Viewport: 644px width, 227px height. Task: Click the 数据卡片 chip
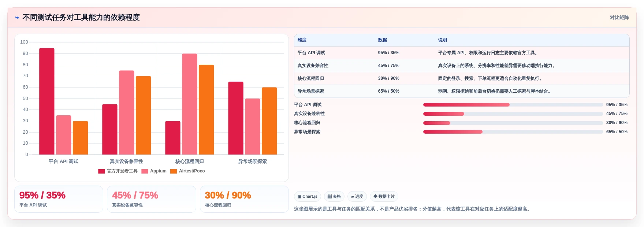click(x=384, y=197)
